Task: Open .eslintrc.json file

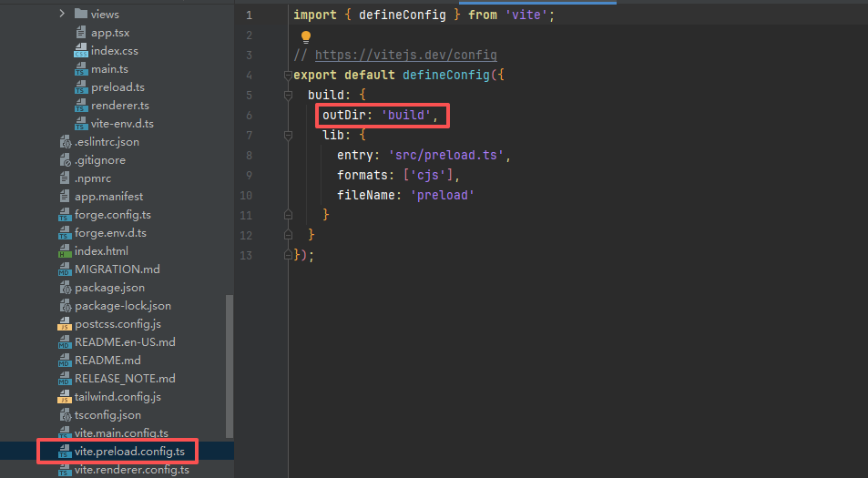Action: 107,142
